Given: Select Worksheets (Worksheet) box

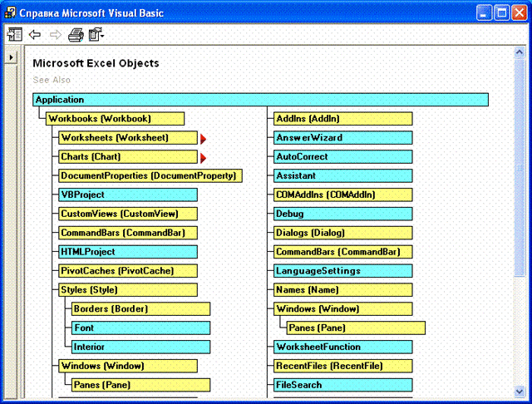Looking at the screenshot, I should click(x=128, y=138).
